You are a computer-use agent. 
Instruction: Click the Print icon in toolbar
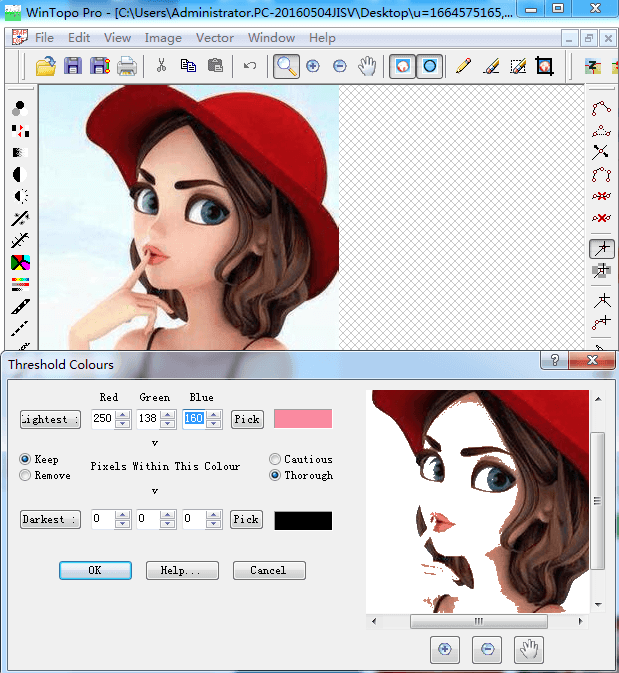[x=126, y=67]
